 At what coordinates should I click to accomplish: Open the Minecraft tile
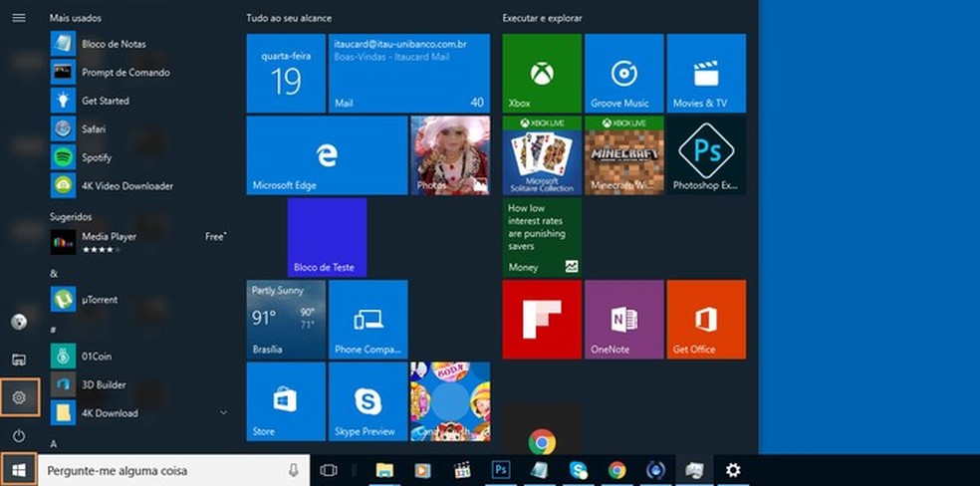tap(623, 155)
